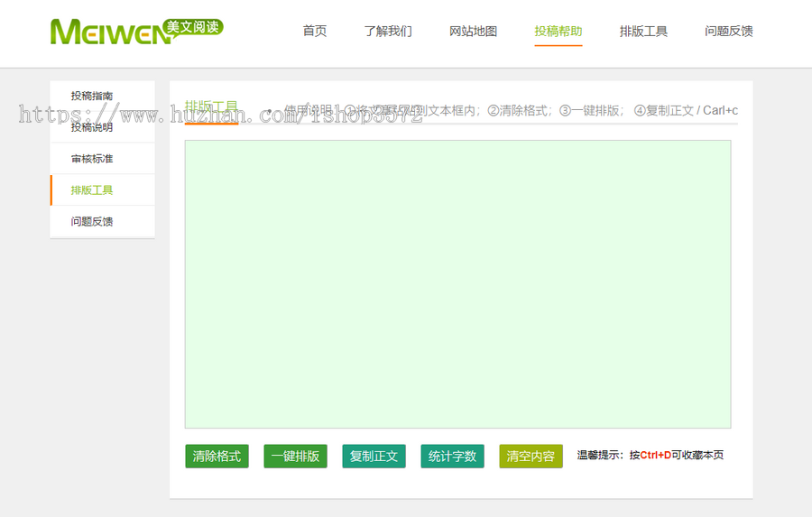The height and width of the screenshot is (517, 812).
Task: Click the 温馨提示 Ctrl+D bookmark hint text
Action: point(651,456)
